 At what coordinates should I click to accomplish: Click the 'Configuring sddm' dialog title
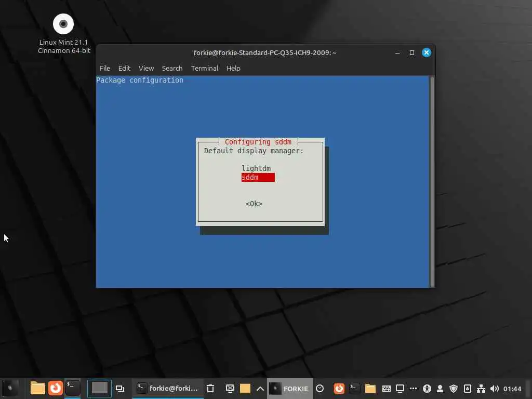click(258, 142)
